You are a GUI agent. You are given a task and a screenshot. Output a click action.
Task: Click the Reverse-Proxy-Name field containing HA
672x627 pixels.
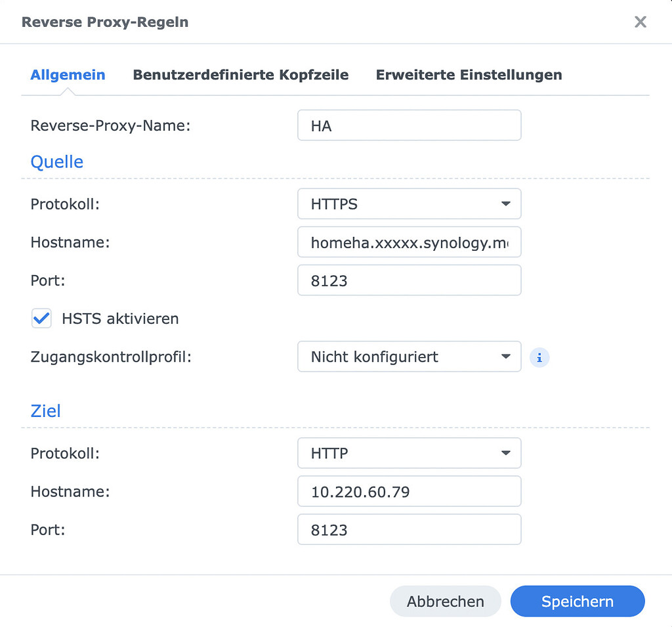click(409, 125)
